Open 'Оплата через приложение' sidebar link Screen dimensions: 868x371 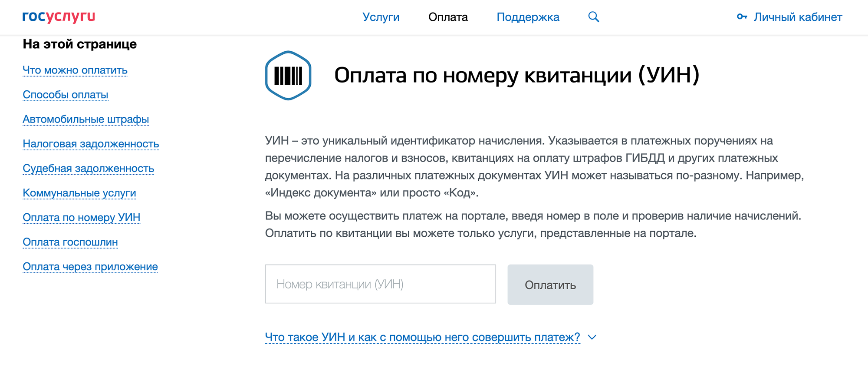coord(90,266)
